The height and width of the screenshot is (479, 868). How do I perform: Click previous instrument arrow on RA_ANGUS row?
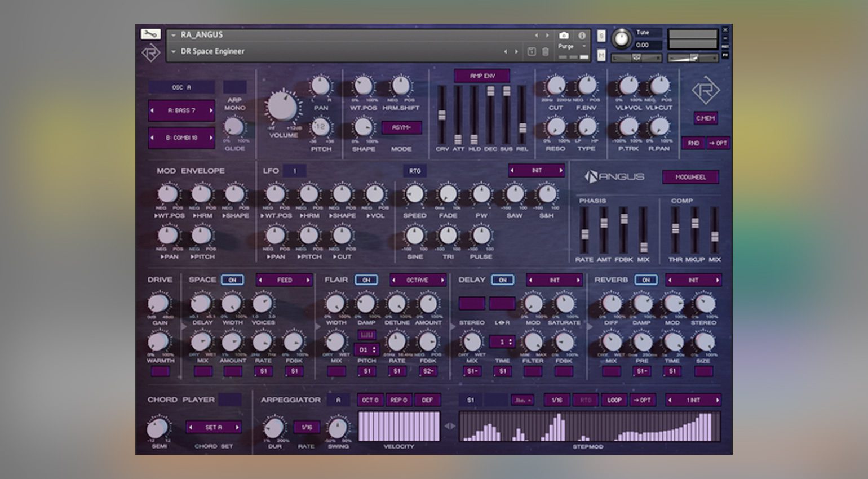[536, 35]
